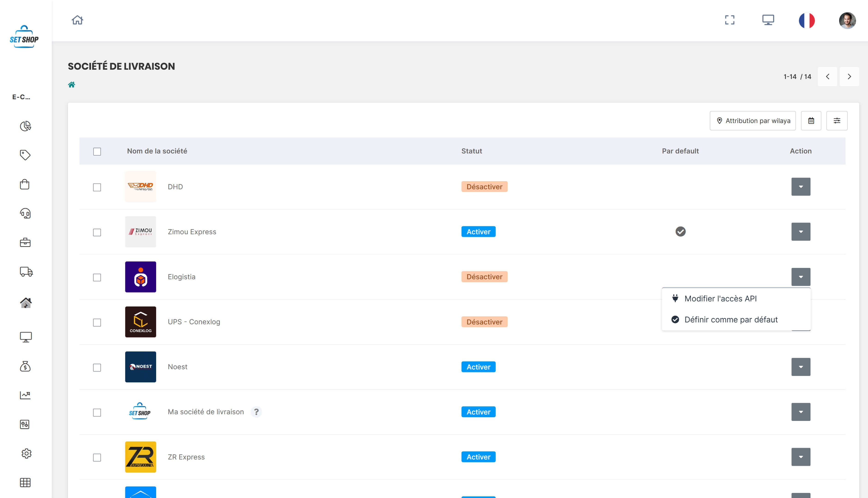Image resolution: width=868 pixels, height=498 pixels.
Task: Open the action dropdown for DHD
Action: click(x=801, y=186)
